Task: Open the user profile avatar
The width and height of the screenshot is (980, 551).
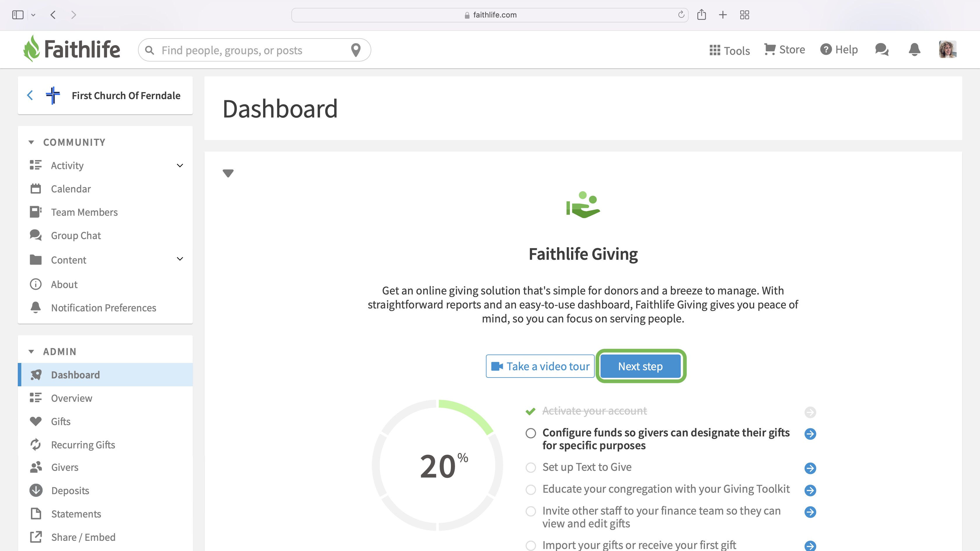Action: point(947,50)
